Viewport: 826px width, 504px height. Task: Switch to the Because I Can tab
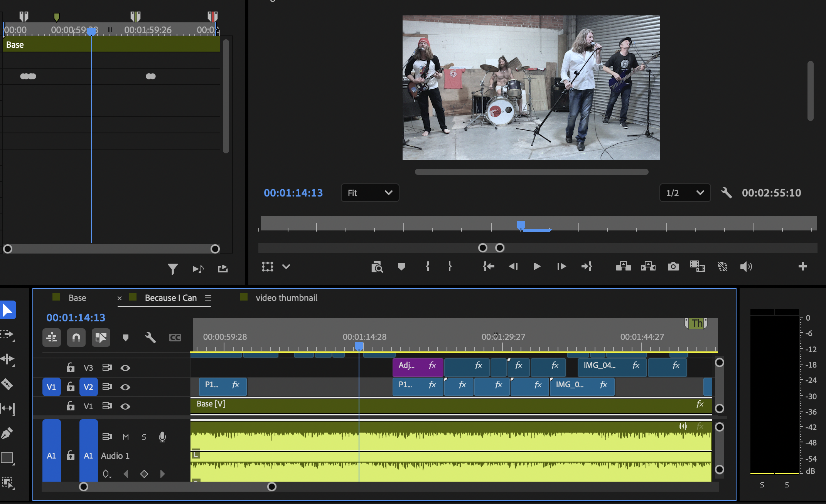coord(171,298)
